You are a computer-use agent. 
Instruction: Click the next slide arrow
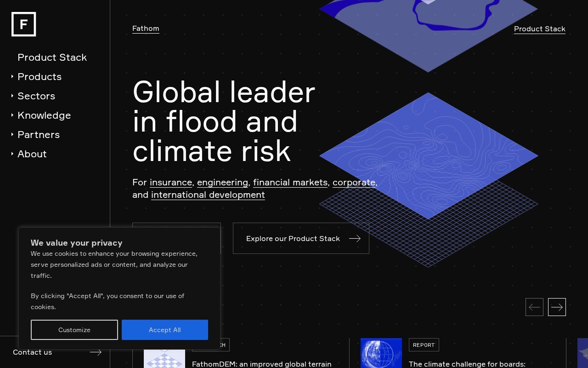[x=557, y=307]
